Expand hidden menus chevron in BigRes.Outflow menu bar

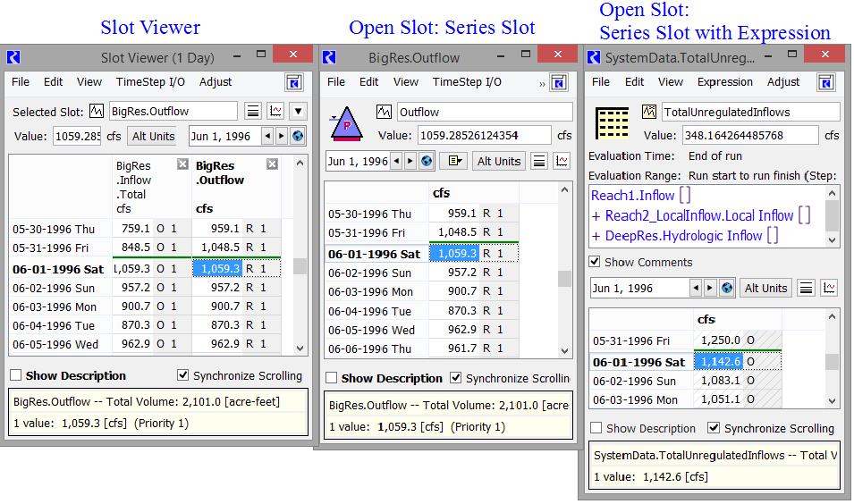[542, 82]
